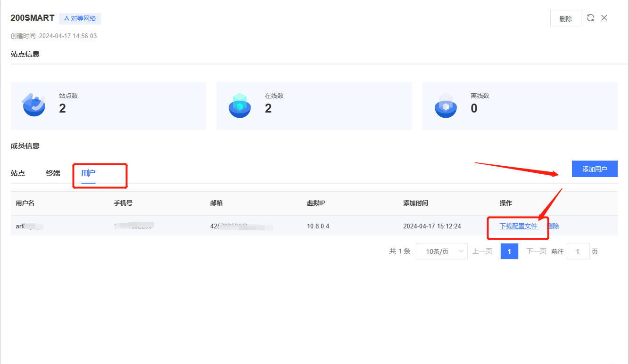Click the 在线数 online count icon

point(240,105)
